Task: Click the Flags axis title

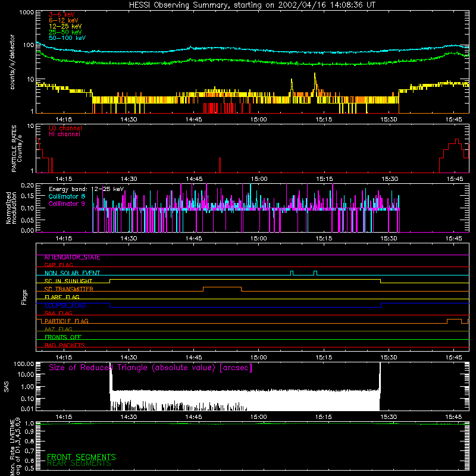Action: coord(24,297)
